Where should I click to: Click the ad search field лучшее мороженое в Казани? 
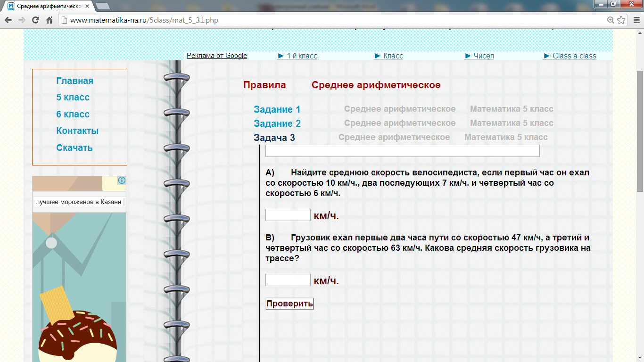tap(79, 202)
